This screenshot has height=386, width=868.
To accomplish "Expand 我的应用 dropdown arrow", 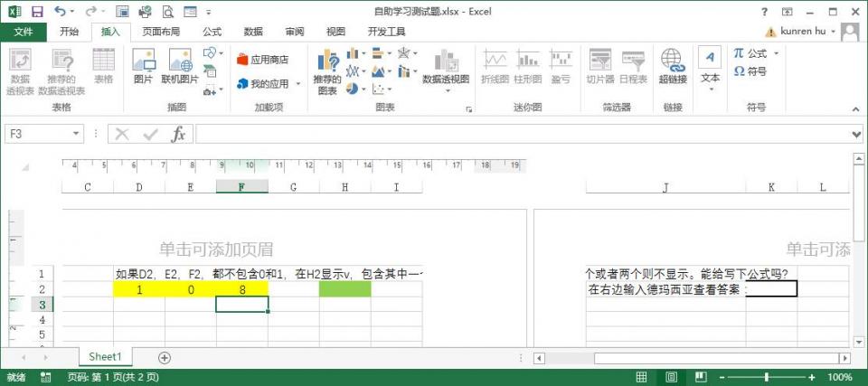I will pos(297,84).
